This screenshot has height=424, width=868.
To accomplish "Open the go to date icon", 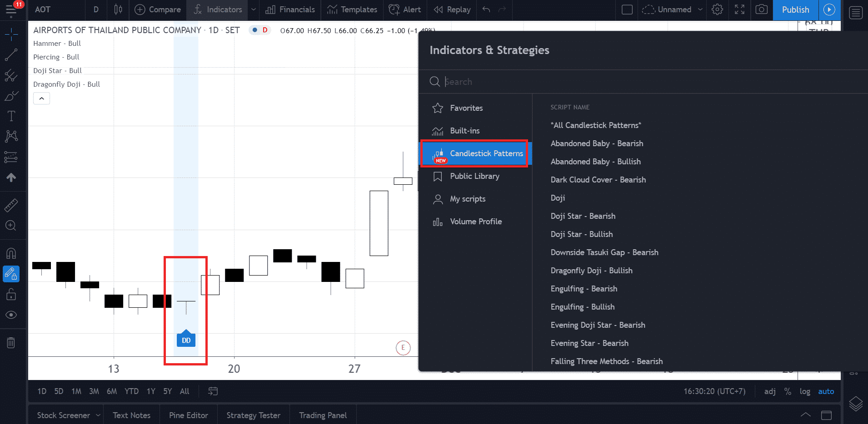I will pos(213,391).
